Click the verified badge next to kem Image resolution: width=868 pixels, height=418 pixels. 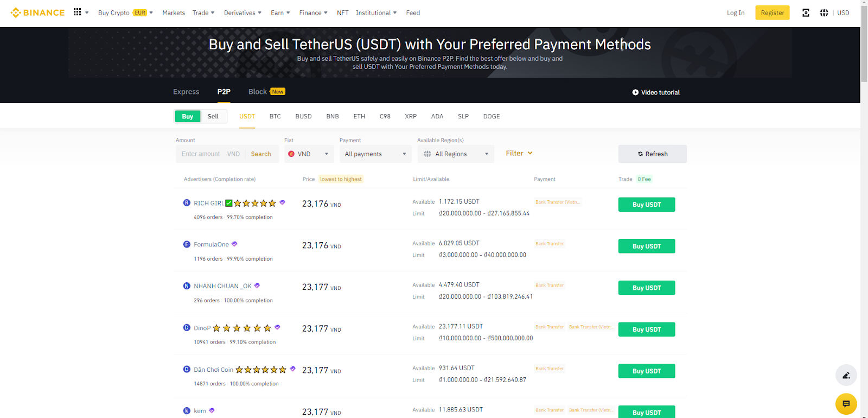[x=212, y=410]
